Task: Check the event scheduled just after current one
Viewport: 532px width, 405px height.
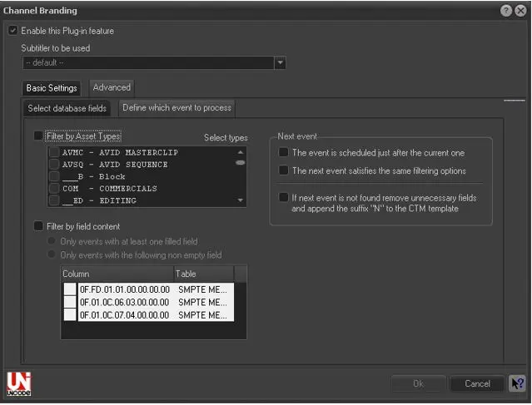Action: point(284,153)
